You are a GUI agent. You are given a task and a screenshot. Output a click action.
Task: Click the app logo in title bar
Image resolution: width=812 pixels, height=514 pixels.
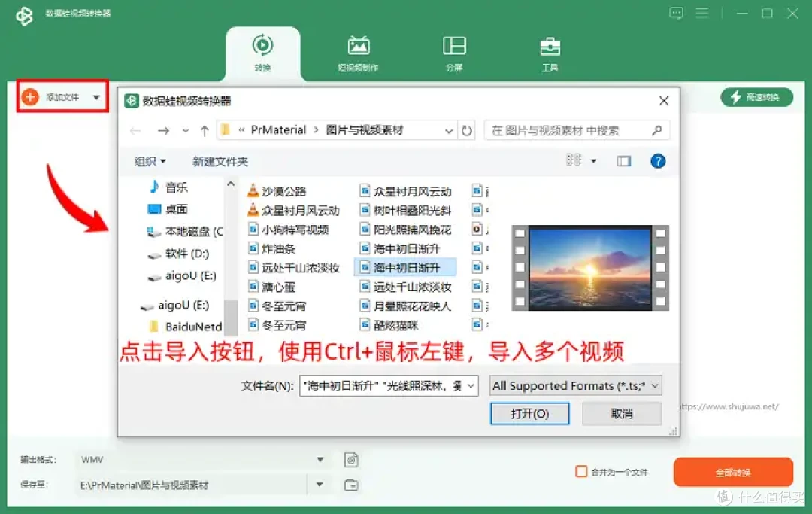tap(24, 15)
